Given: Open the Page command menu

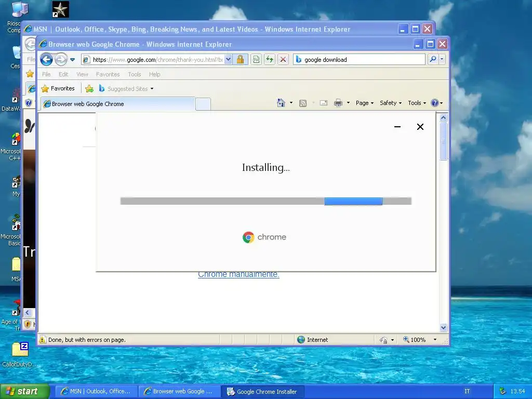Looking at the screenshot, I should (364, 103).
